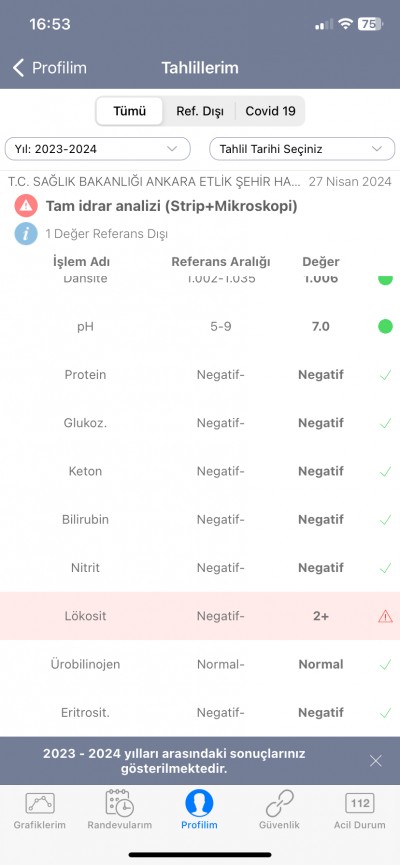Tap the Tam idrar analizi test title
400x865 pixels.
(x=172, y=206)
